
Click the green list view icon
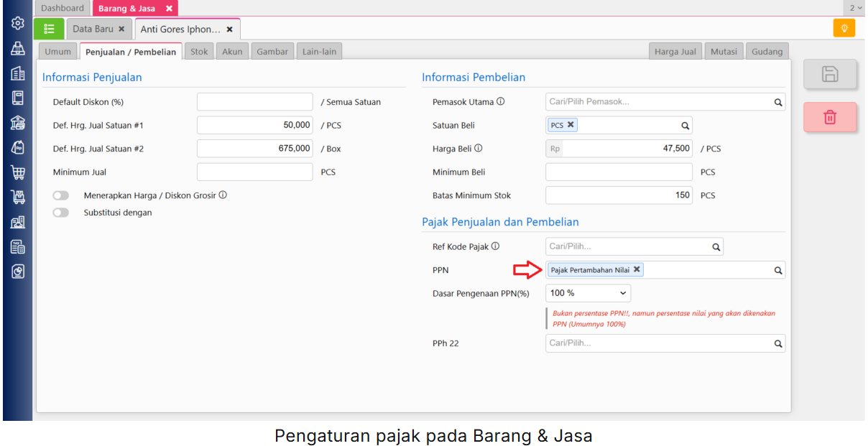tap(49, 29)
